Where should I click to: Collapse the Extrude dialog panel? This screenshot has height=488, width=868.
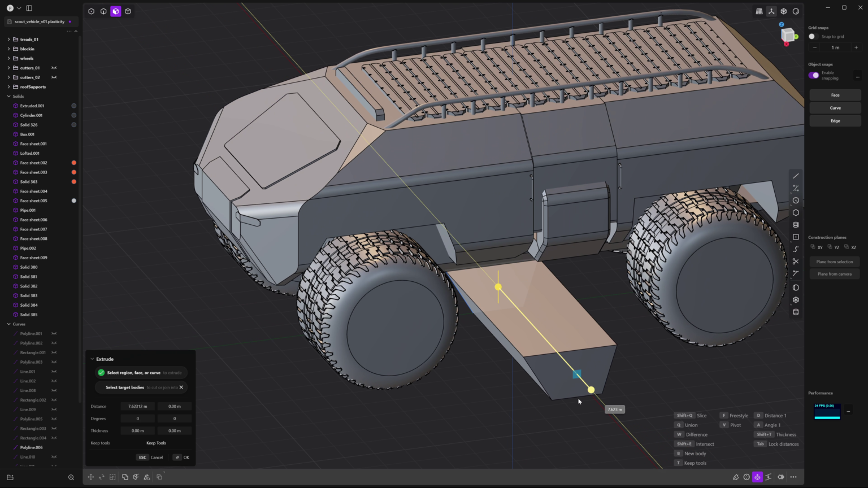tap(92, 359)
